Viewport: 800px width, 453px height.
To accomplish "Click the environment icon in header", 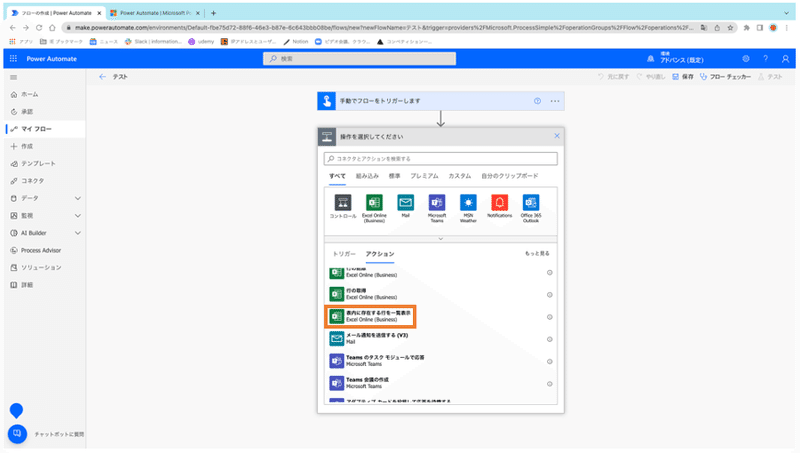I will click(x=651, y=59).
